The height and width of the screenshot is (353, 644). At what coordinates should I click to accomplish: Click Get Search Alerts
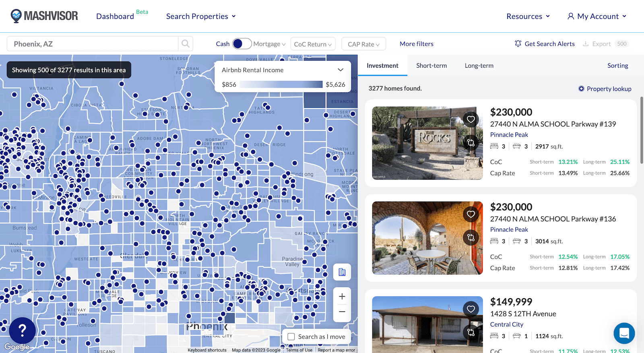(545, 44)
